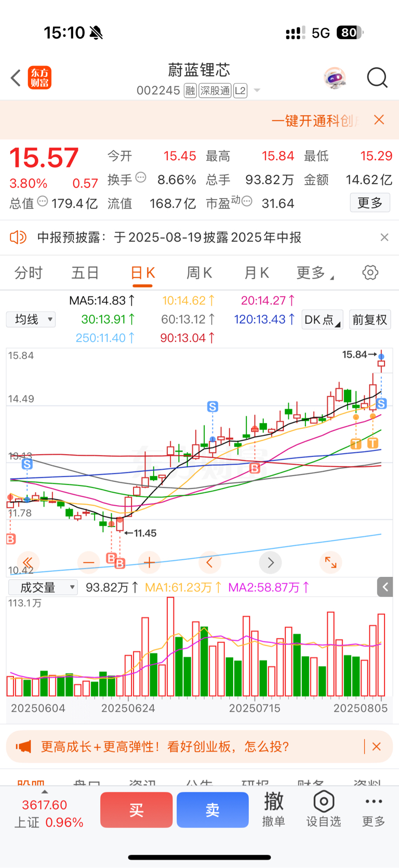The height and width of the screenshot is (868, 399).
Task: Tap the 深股通 tag
Action: (215, 91)
